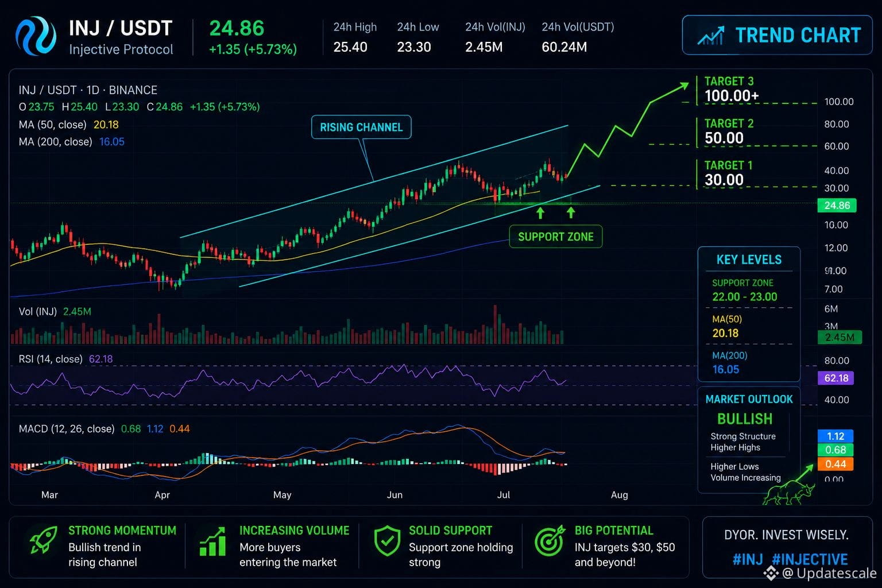Click the Injective Protocol logo icon
Screen dimensions: 882x588
coord(36,36)
